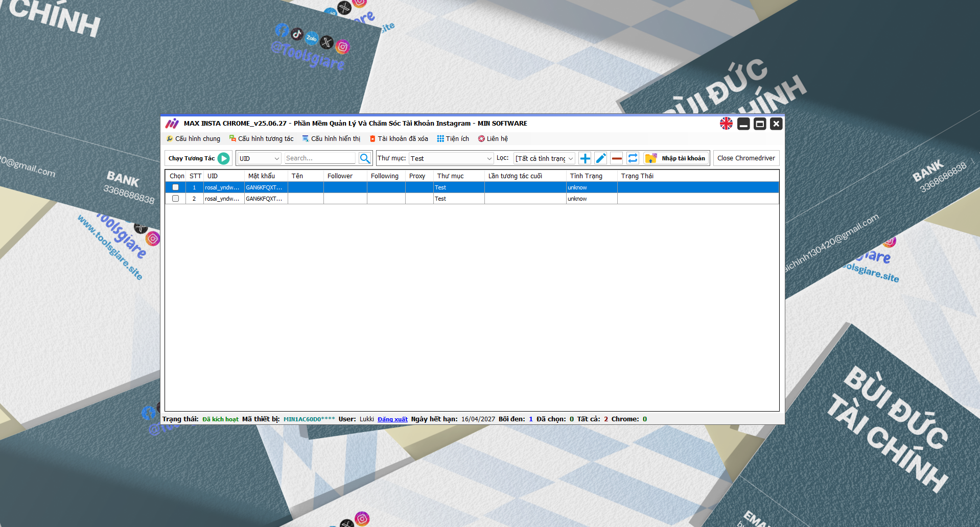The image size is (980, 527).
Task: Open the UID search-type dropdown
Action: pos(260,158)
